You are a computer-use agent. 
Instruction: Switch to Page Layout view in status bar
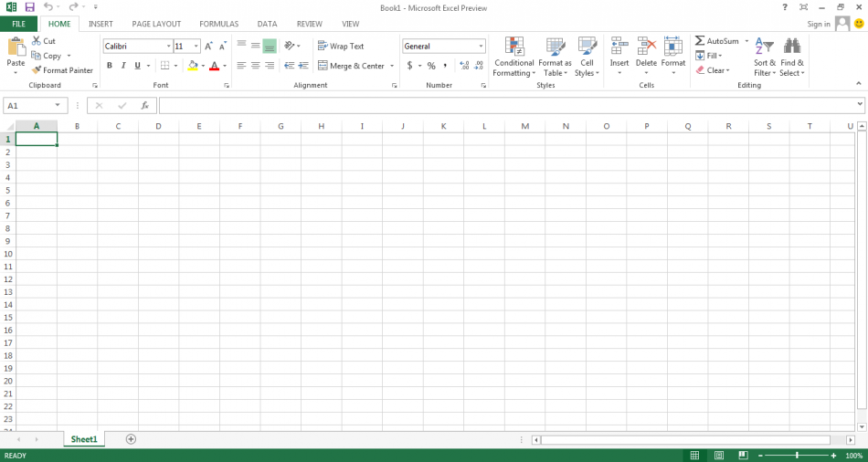pyautogui.click(x=718, y=456)
